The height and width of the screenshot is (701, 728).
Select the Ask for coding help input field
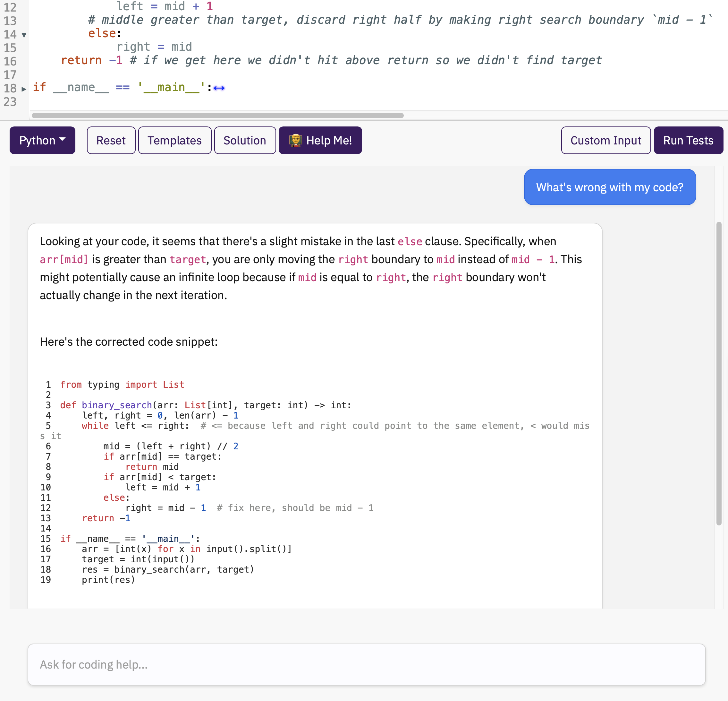[x=364, y=665]
